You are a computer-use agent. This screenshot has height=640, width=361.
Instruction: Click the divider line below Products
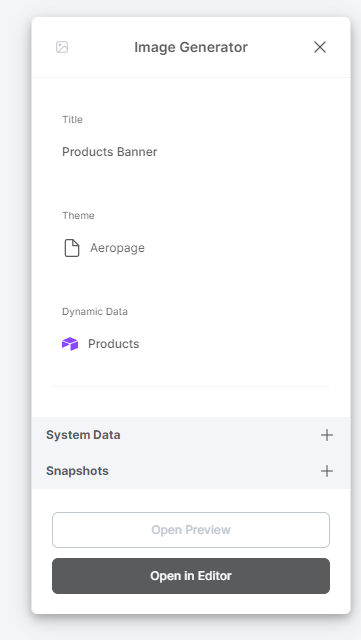coord(191,386)
